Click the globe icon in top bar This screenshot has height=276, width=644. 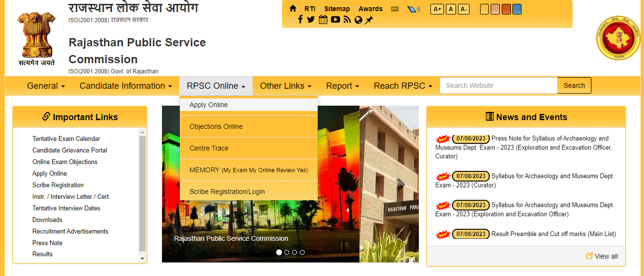(x=358, y=20)
